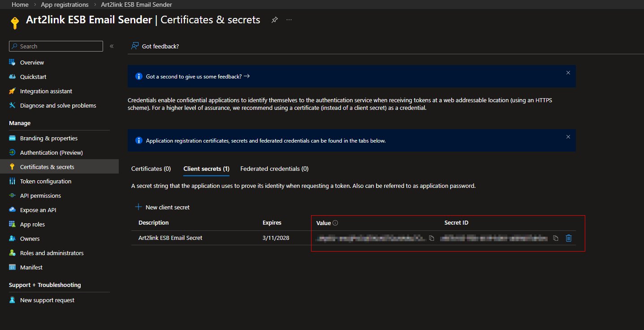The height and width of the screenshot is (330, 644).
Task: Open App roles page
Action: click(32, 224)
